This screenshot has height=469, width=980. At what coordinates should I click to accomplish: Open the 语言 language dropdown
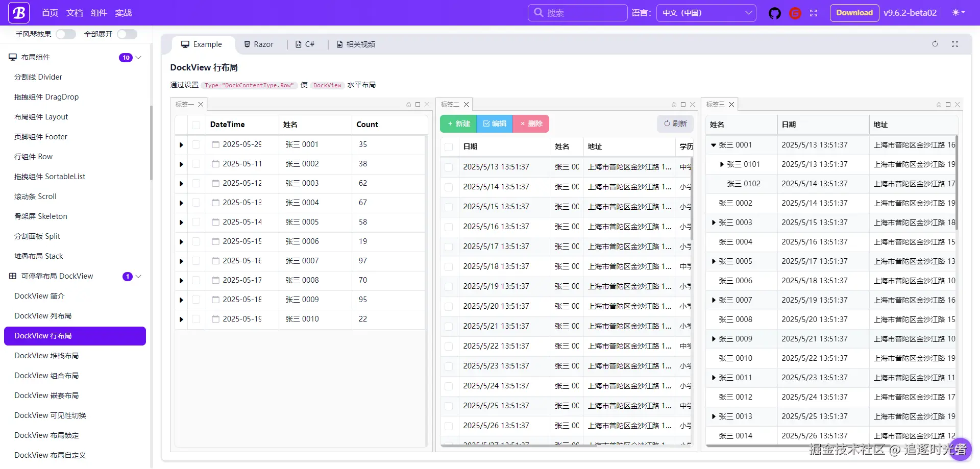click(707, 13)
